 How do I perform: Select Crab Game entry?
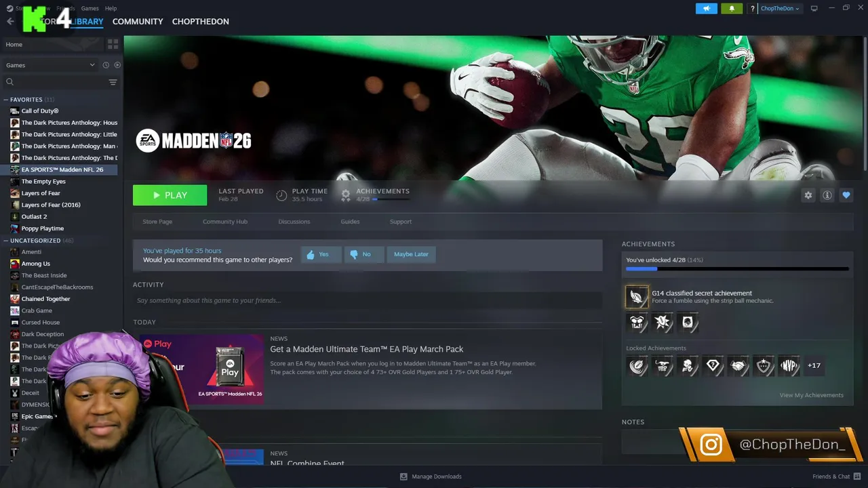pos(37,310)
